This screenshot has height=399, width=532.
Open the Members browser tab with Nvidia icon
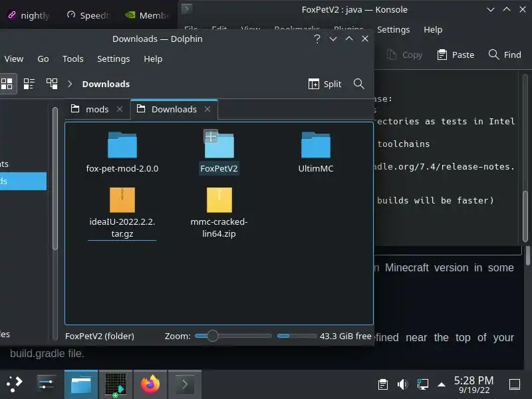click(147, 15)
